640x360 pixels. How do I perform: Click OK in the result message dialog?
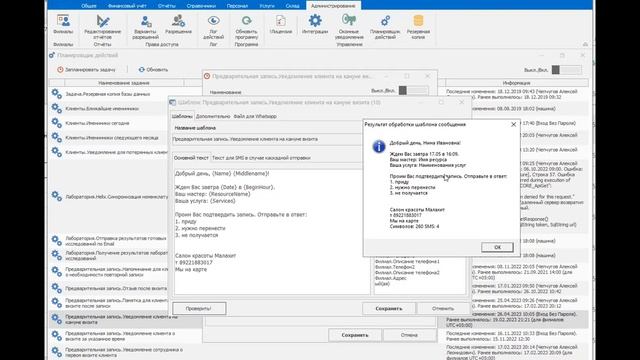(497, 247)
